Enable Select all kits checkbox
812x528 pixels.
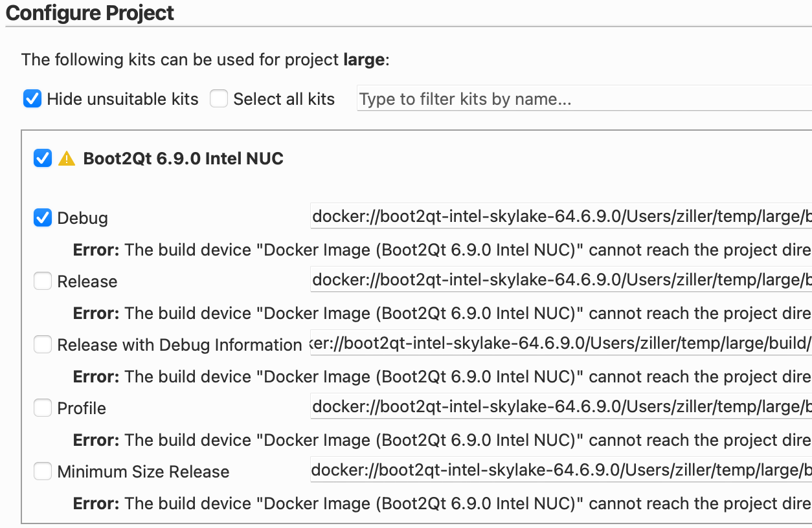point(219,99)
